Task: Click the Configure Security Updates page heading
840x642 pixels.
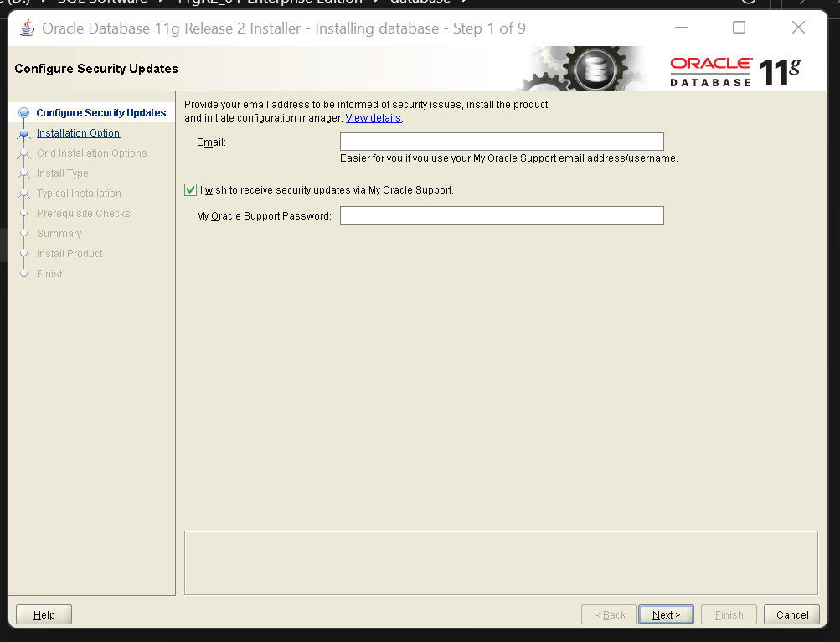Action: click(96, 69)
